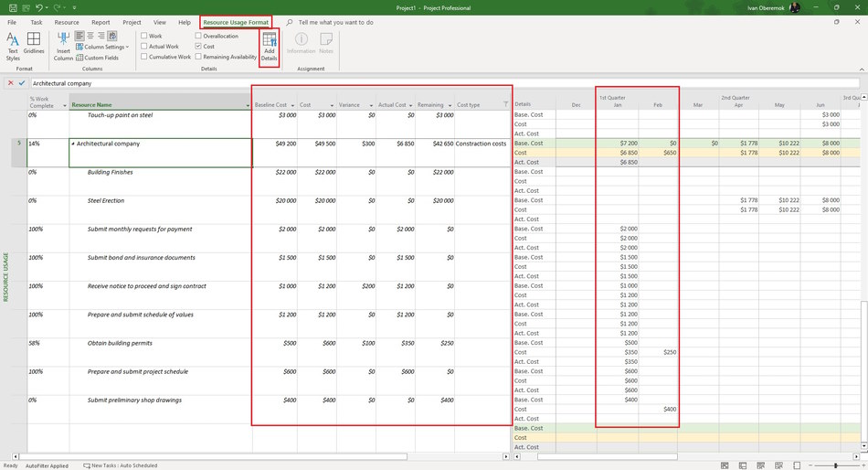Click the Architectural company entry bar field

(445, 83)
